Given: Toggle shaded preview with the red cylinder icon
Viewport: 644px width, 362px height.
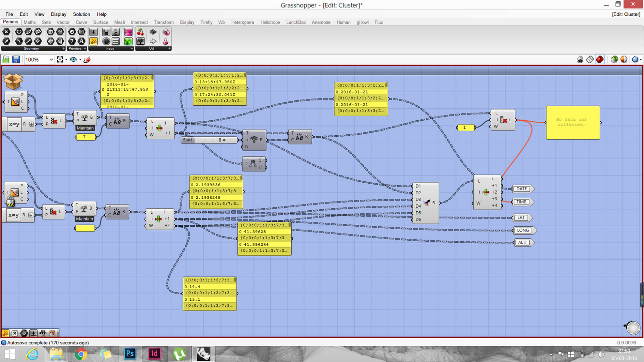Looking at the screenshot, I should click(x=600, y=59).
